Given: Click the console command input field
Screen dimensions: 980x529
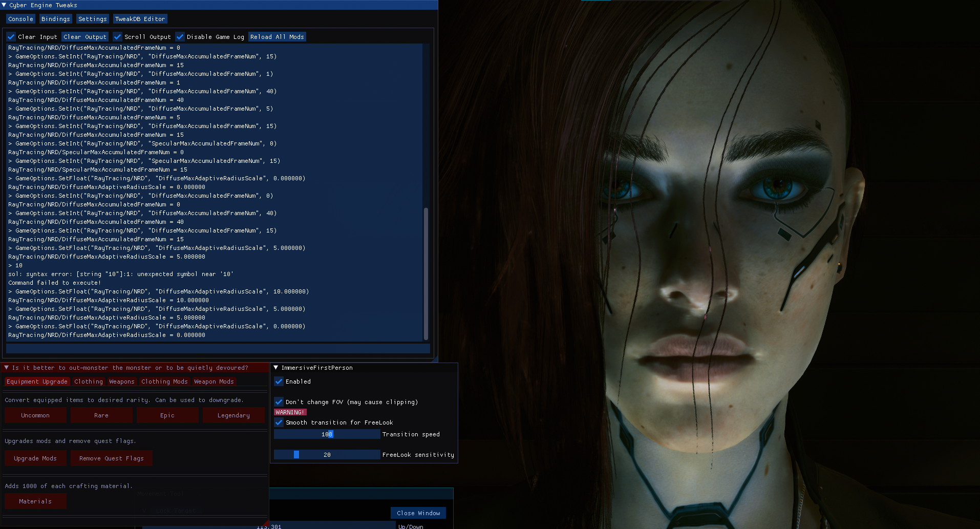Looking at the screenshot, I should click(x=218, y=349).
